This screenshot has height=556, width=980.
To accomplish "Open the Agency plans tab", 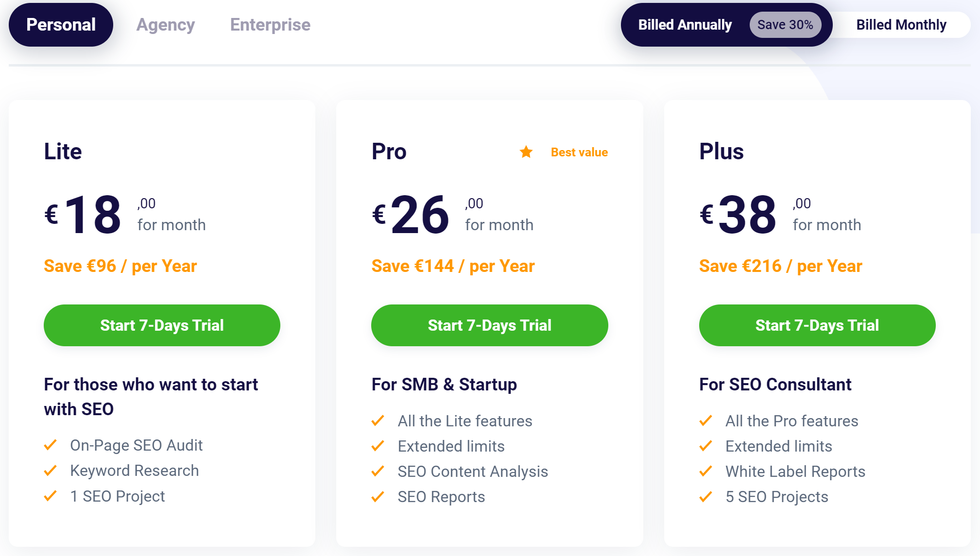I will 165,25.
